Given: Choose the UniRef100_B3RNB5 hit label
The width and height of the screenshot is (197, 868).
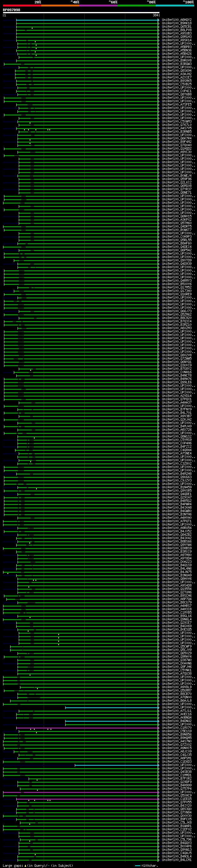Looking at the screenshot, I should pyautogui.click(x=177, y=131).
